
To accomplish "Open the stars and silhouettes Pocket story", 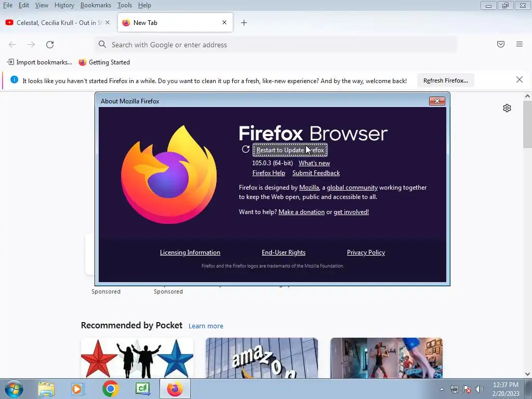I will click(x=137, y=358).
